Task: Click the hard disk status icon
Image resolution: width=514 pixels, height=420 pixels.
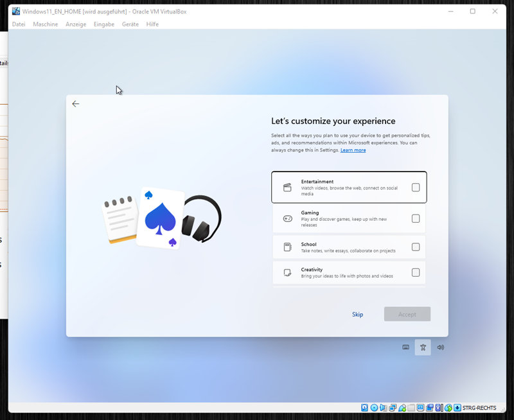Action: click(x=364, y=408)
